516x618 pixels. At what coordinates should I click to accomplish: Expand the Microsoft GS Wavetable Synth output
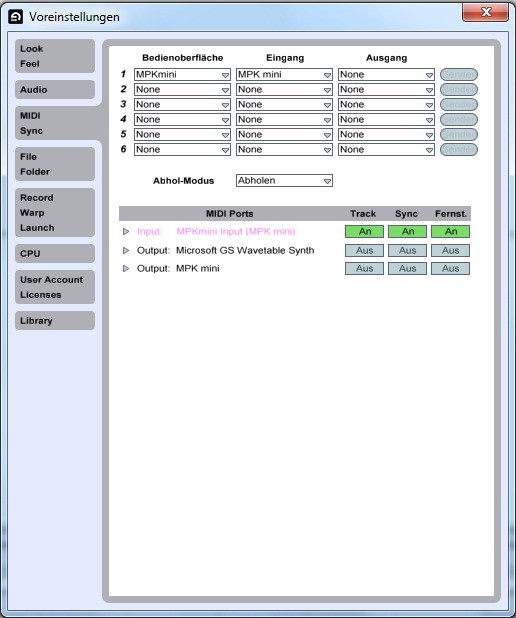[x=126, y=250]
